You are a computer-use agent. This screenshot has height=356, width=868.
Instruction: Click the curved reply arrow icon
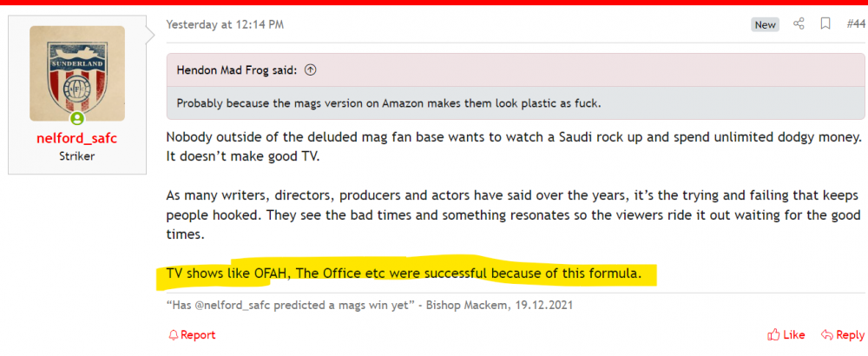pos(826,334)
